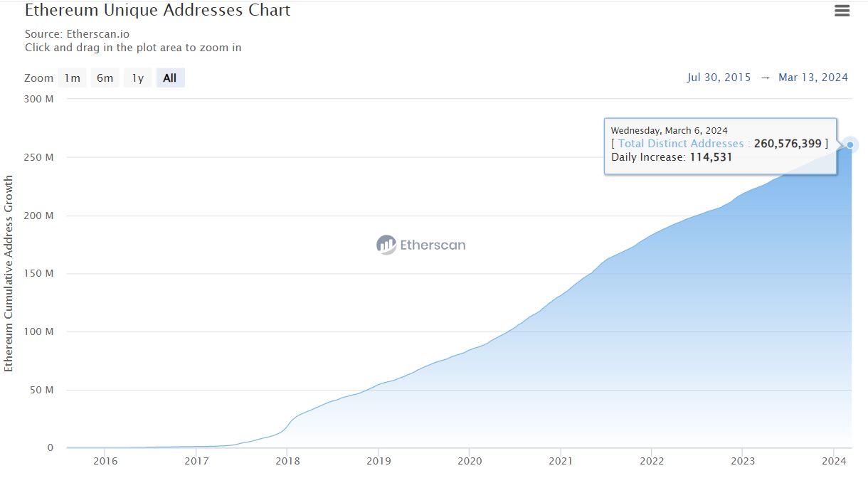
Task: Click the Ethereum Cumulative Address Growth axis title
Action: (9, 273)
